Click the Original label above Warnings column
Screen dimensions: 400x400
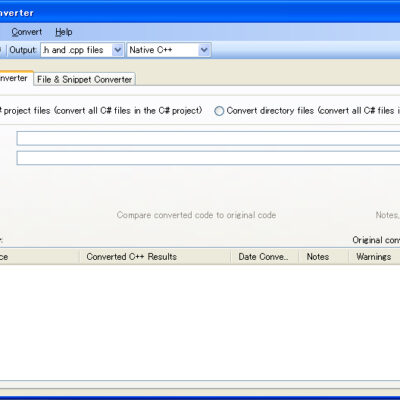click(376, 240)
